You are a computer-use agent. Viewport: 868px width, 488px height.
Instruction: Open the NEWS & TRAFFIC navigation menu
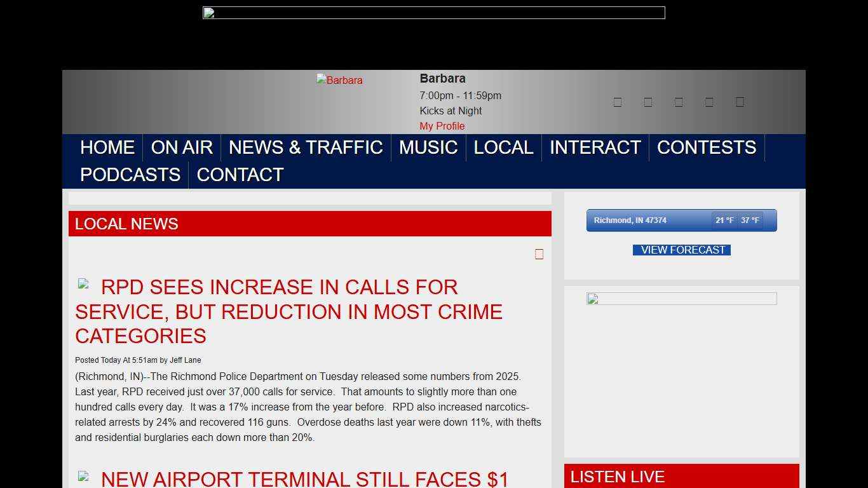(306, 147)
